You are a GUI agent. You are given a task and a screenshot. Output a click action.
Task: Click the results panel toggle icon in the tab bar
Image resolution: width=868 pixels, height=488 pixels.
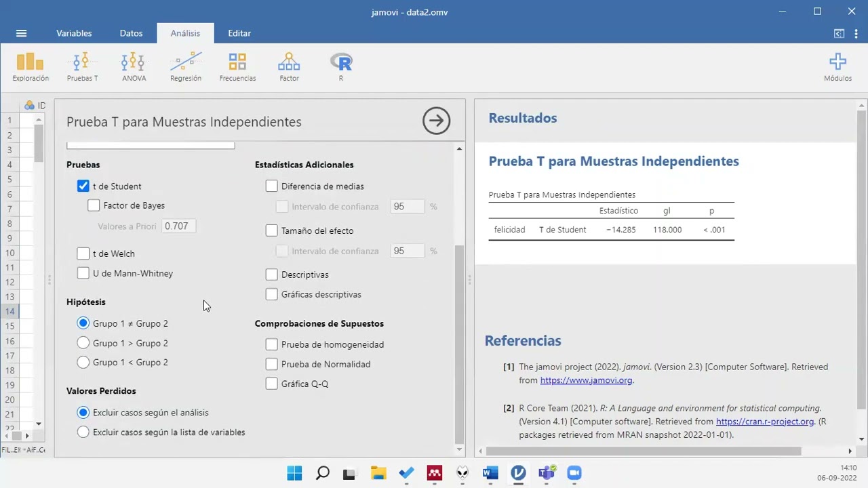pos(839,33)
